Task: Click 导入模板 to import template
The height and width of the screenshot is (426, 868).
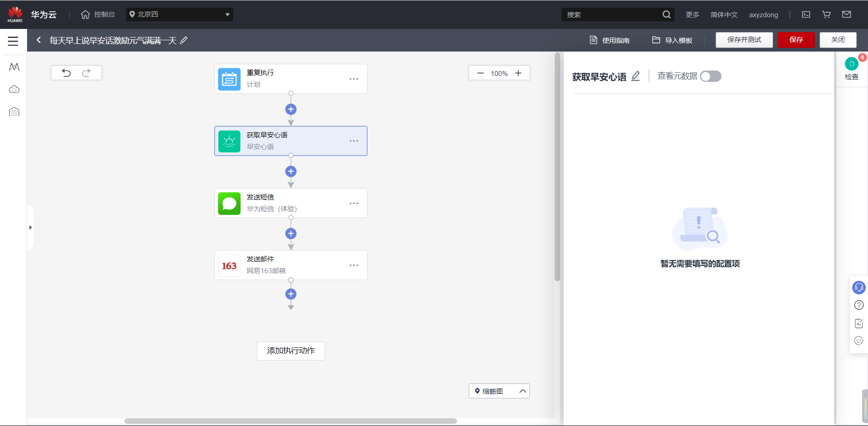Action: (672, 40)
